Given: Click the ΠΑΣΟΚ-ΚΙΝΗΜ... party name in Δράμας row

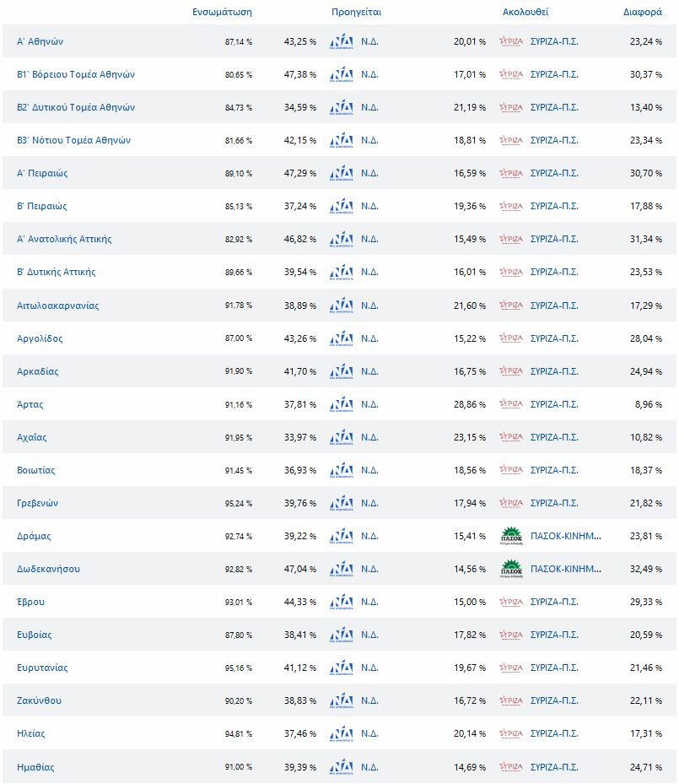Looking at the screenshot, I should tap(565, 536).
